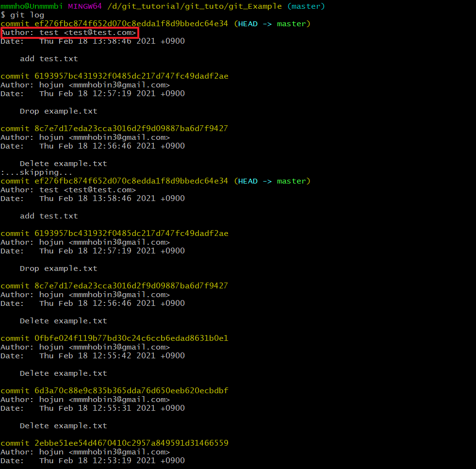Click 'Delete example.txt' message of commit 6d3a70c8
The height and width of the screenshot is (469, 476).
[x=64, y=426]
